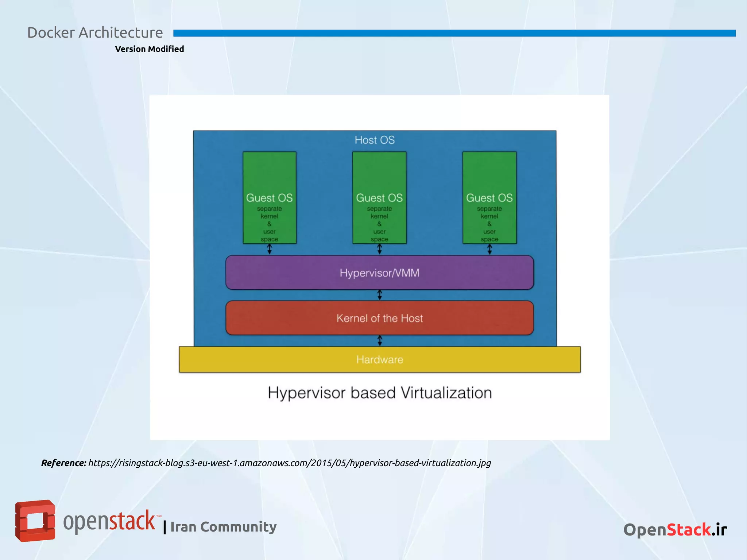Image resolution: width=747 pixels, height=560 pixels.
Task: Click the Hypervisor based Virtualization caption
Action: tap(379, 393)
